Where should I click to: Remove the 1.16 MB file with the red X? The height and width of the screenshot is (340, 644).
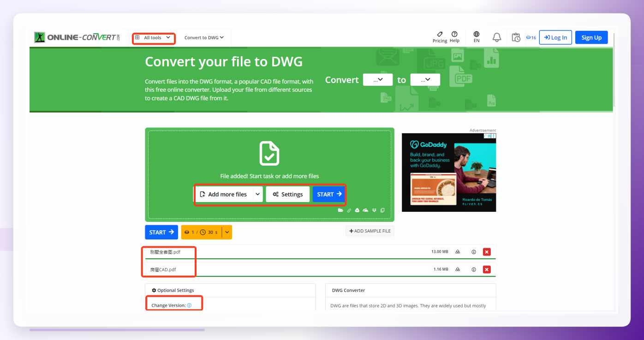pos(487,269)
